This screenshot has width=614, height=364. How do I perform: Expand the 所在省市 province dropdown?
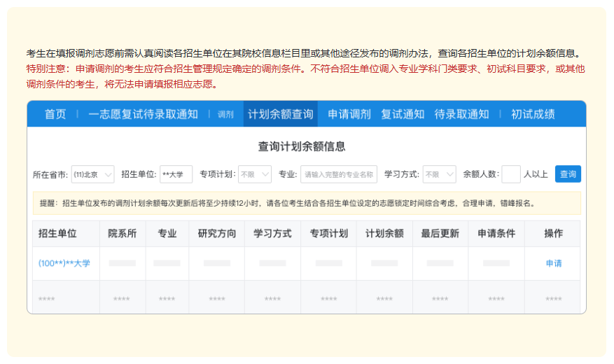[92, 174]
